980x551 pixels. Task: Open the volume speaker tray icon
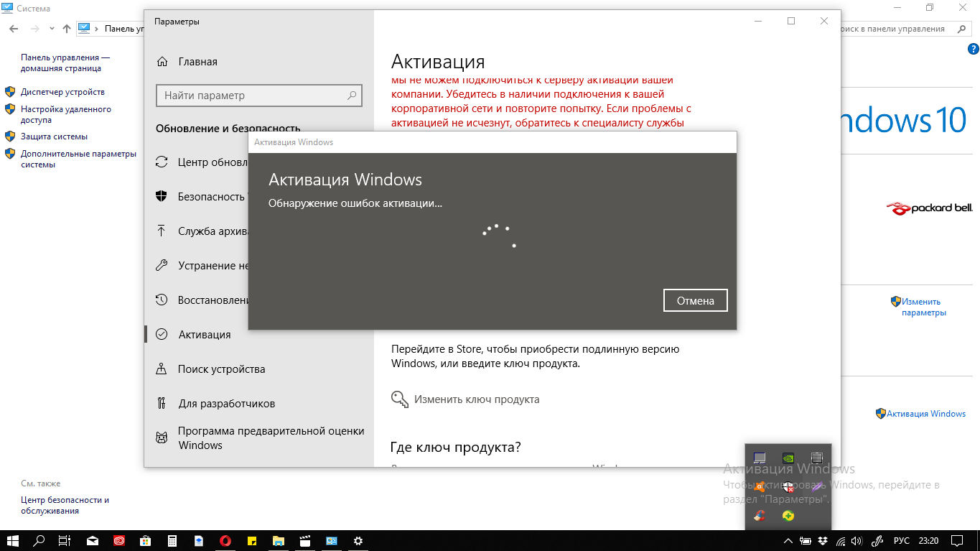(x=856, y=540)
